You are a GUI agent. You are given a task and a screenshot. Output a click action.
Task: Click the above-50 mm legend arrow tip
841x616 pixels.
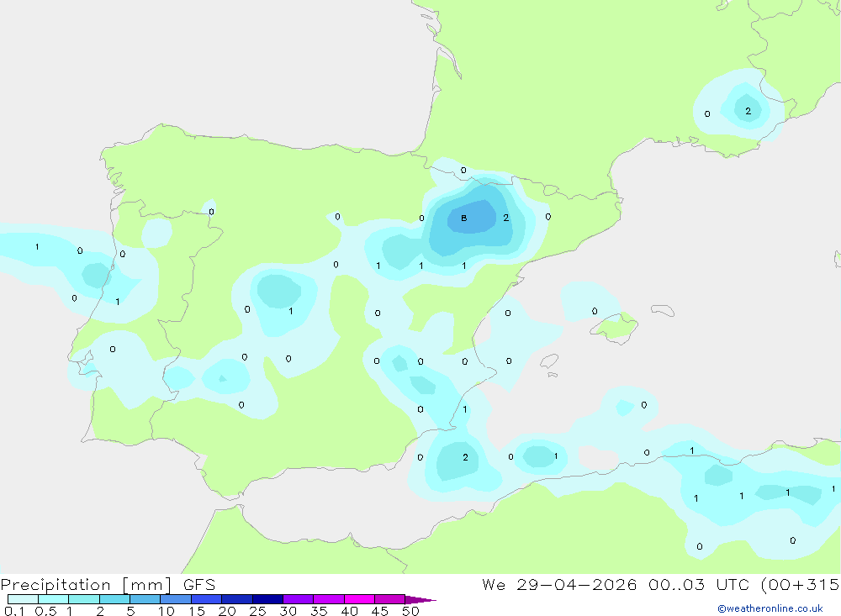point(421,599)
